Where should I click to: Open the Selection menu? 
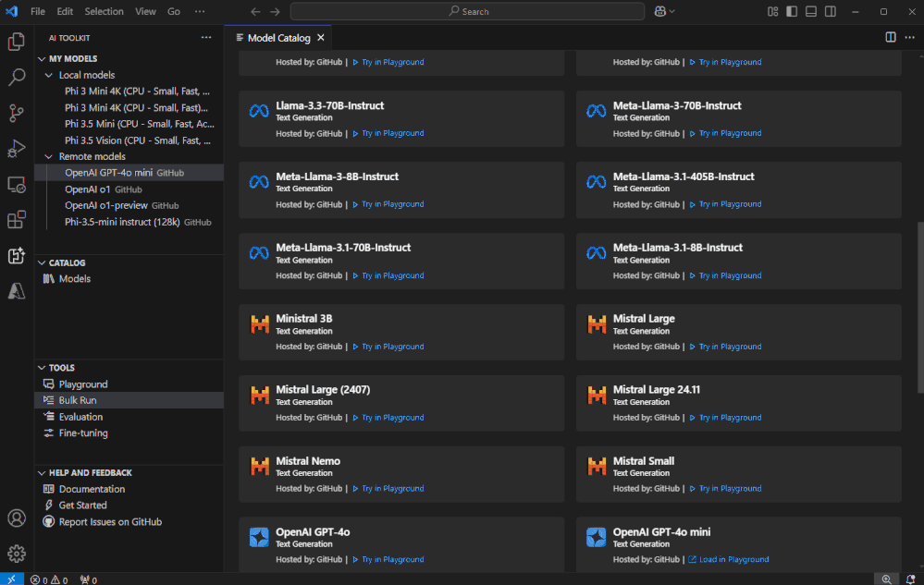tap(105, 11)
